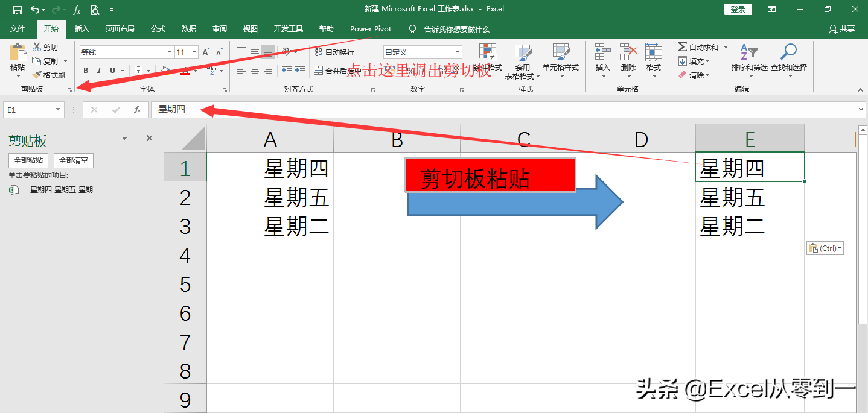
Task: Select the Format Painter (格式刷) brush
Action: [37, 75]
